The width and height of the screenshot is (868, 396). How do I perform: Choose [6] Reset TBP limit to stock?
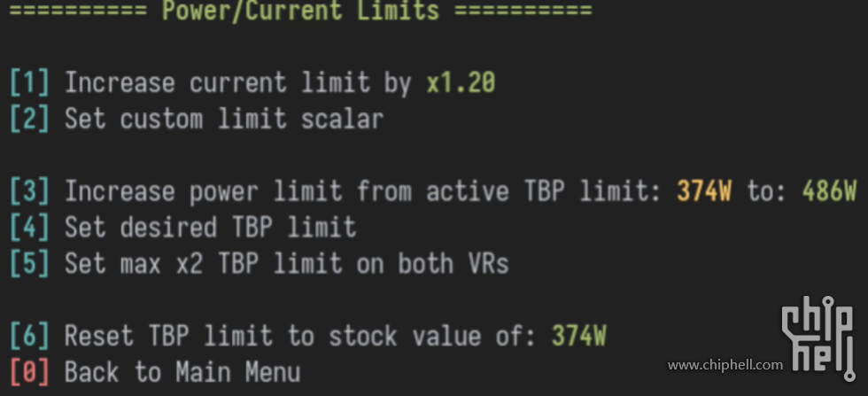pyautogui.click(x=308, y=336)
